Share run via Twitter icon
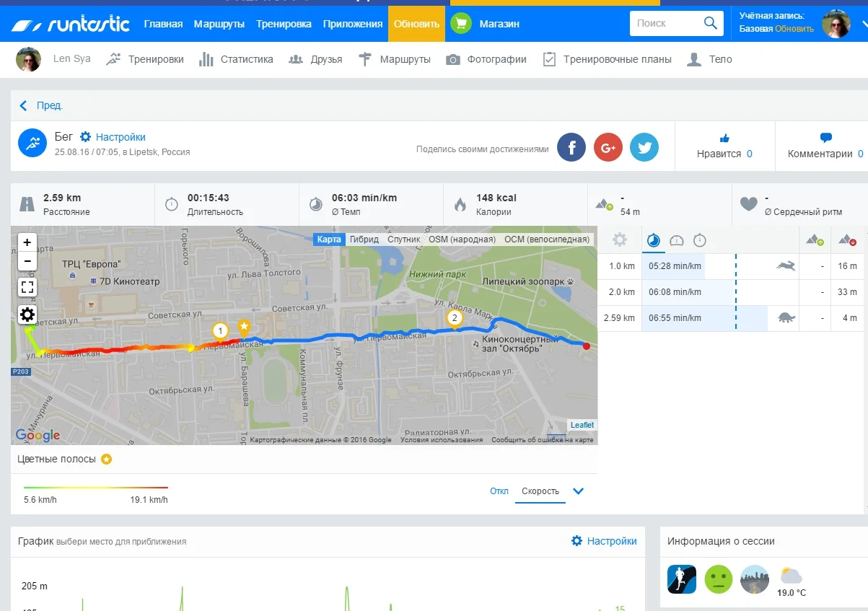The height and width of the screenshot is (611, 868). coord(644,147)
